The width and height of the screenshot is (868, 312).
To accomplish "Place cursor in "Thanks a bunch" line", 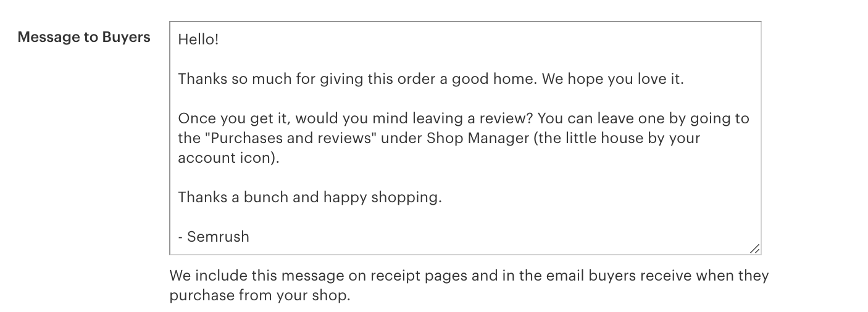I will 228,197.
